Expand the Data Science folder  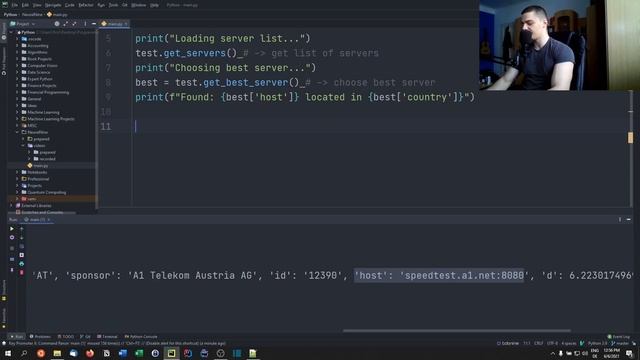[x=17, y=72]
